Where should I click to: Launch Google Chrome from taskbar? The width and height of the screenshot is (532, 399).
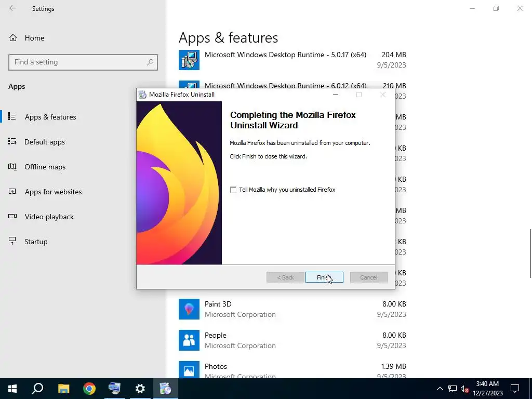(89, 389)
